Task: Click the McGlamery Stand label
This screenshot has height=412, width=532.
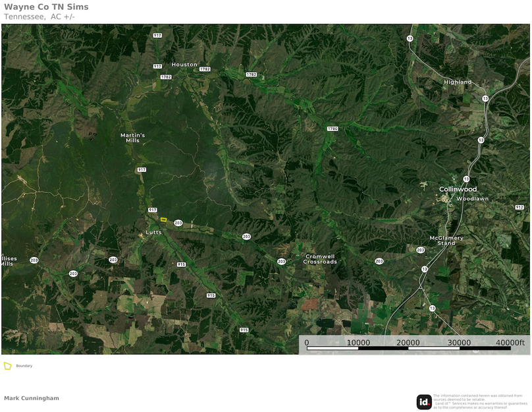Action: tap(446, 241)
